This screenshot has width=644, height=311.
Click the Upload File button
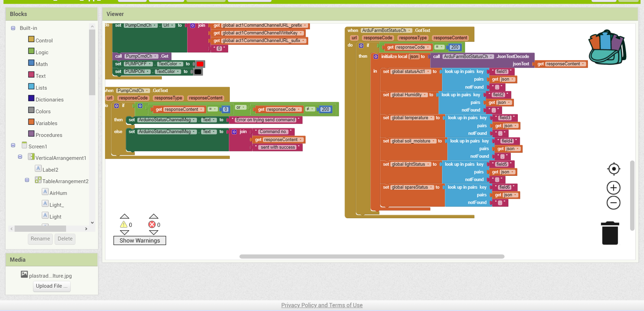click(x=52, y=286)
